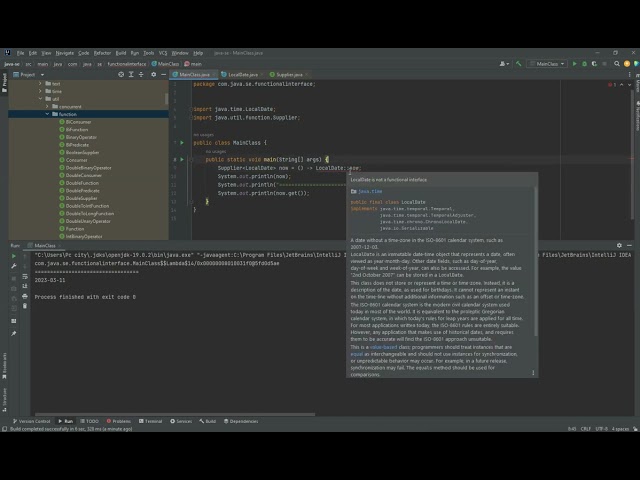Expand the time folder
640x480 pixels.
[40, 91]
